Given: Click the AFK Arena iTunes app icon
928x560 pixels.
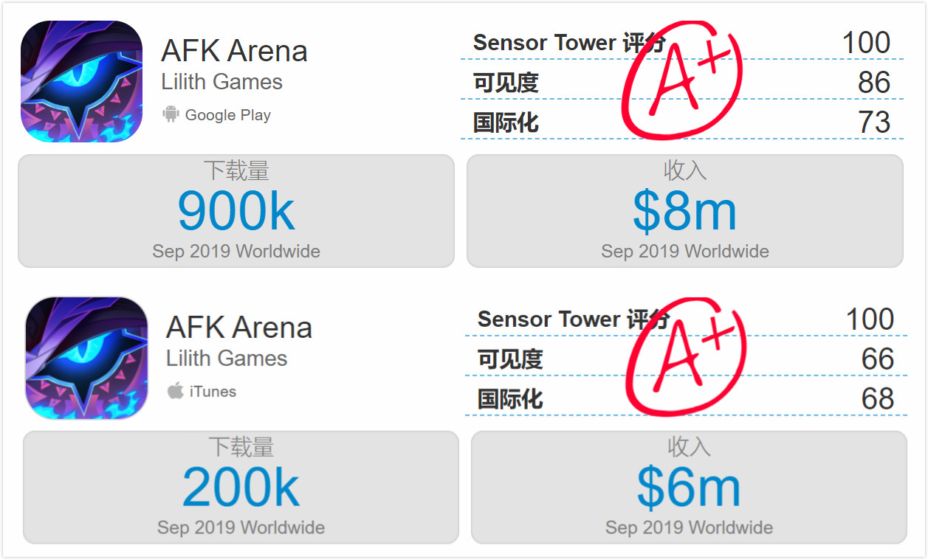Looking at the screenshot, I should (x=86, y=359).
